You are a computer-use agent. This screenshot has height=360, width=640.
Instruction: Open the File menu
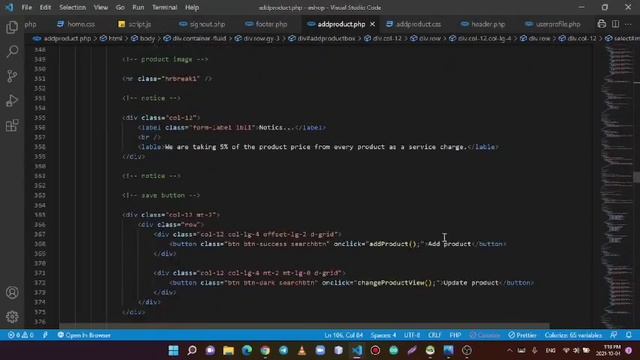click(x=27, y=7)
